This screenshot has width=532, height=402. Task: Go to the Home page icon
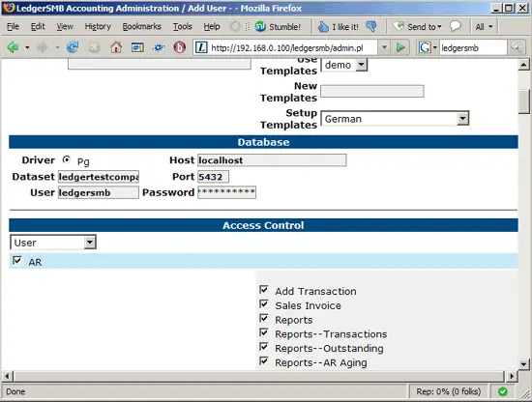[116, 47]
